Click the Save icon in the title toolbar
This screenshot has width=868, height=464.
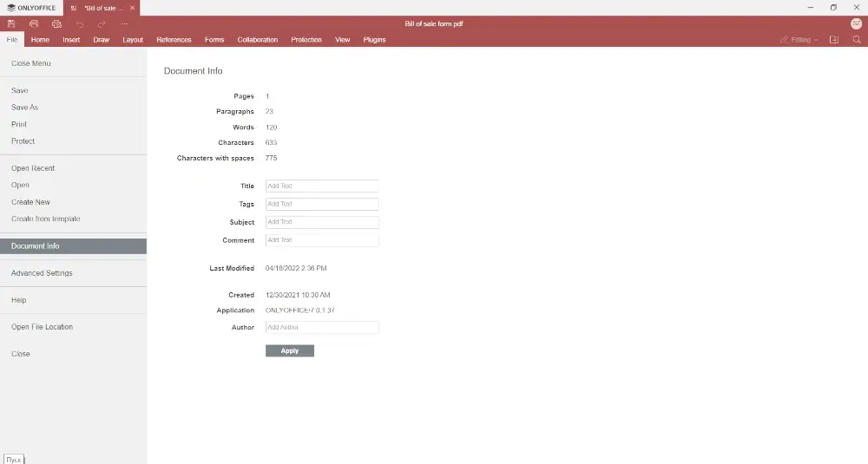point(11,24)
